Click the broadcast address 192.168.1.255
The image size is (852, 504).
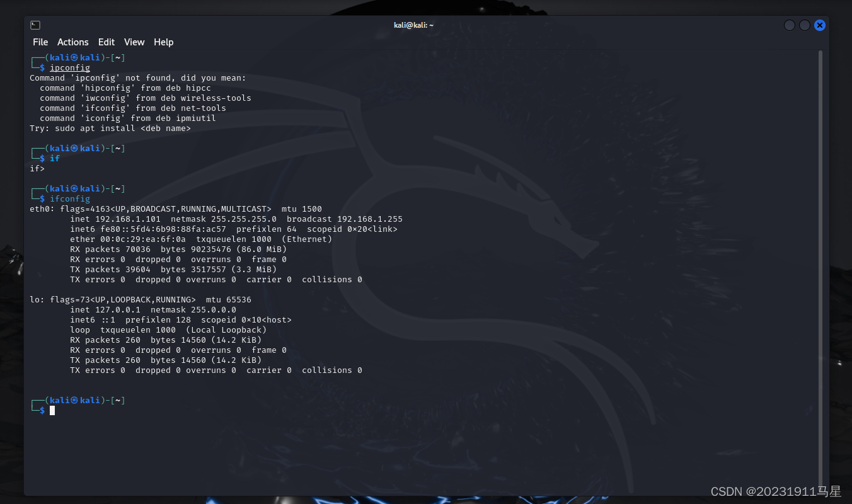click(370, 219)
